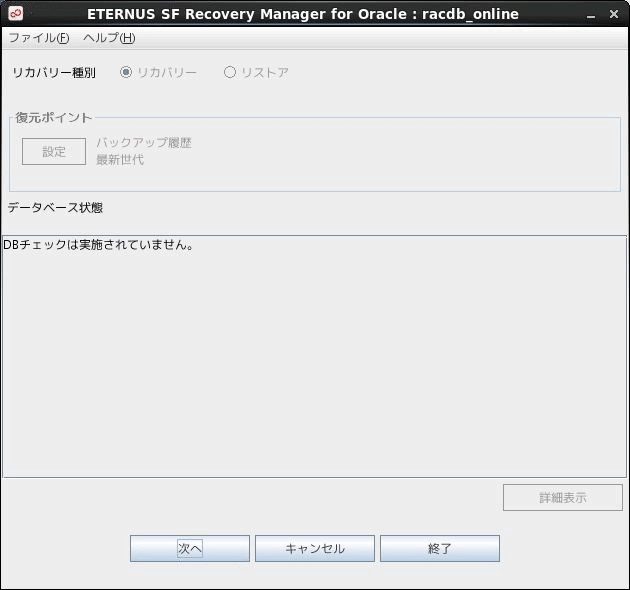
Task: Click the 終了 button
Action: point(440,548)
